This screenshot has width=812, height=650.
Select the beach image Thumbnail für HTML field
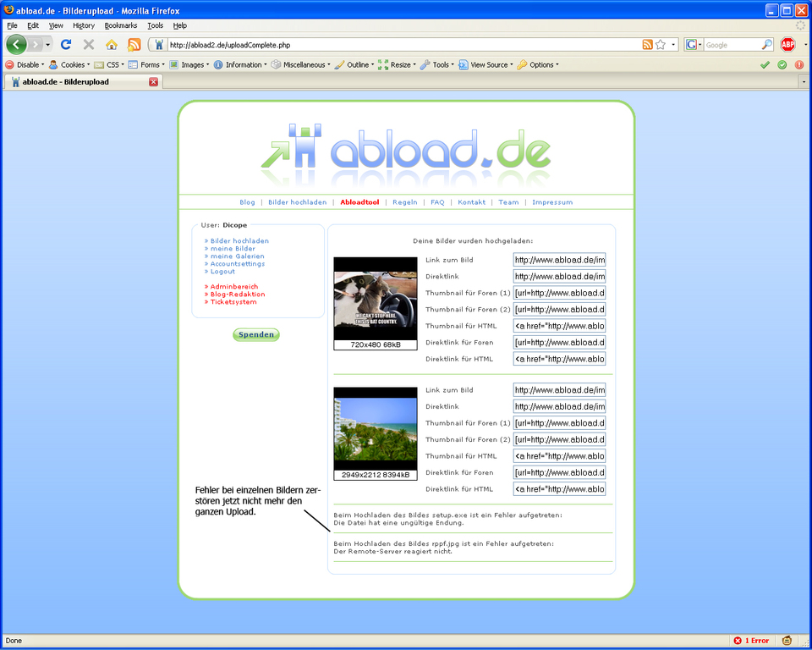(559, 455)
